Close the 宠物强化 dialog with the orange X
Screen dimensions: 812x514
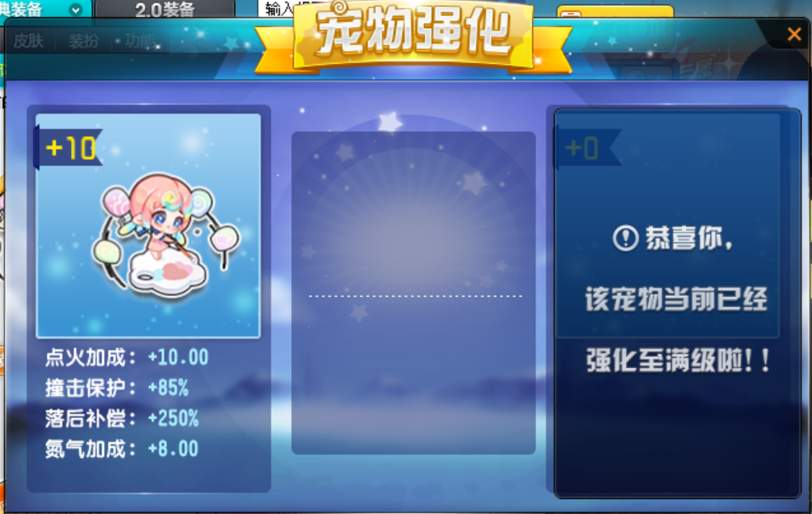(x=794, y=34)
